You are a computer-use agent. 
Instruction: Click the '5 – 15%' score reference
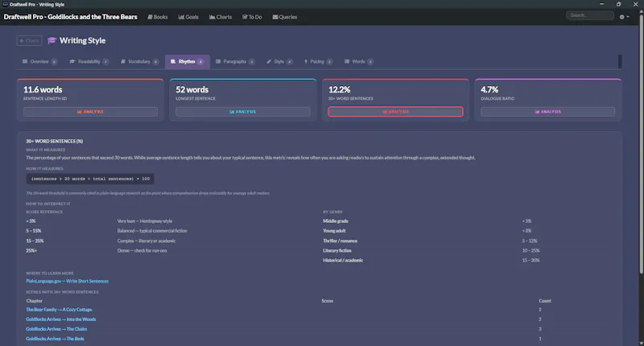(34, 231)
